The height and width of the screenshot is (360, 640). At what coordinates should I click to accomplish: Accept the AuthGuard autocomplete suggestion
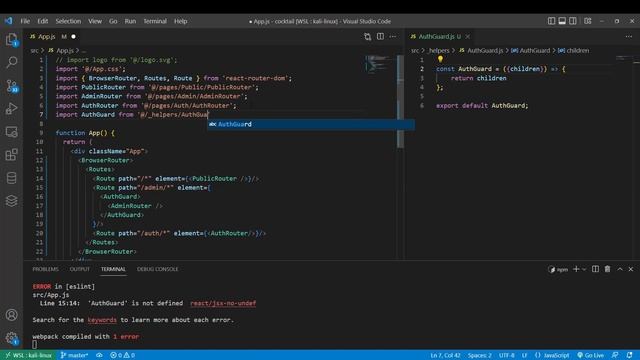[x=311, y=124]
